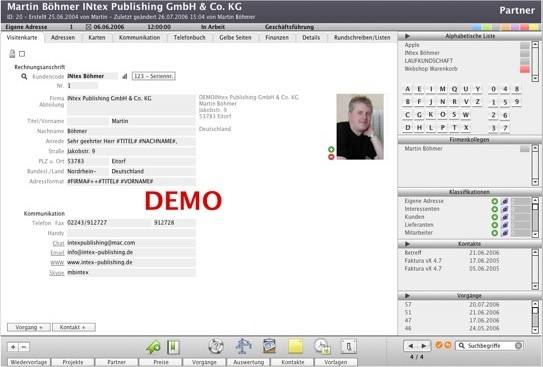Click the clock calendar icon in toolbar
Image resolution: width=543 pixels, height=367 pixels.
[322, 346]
